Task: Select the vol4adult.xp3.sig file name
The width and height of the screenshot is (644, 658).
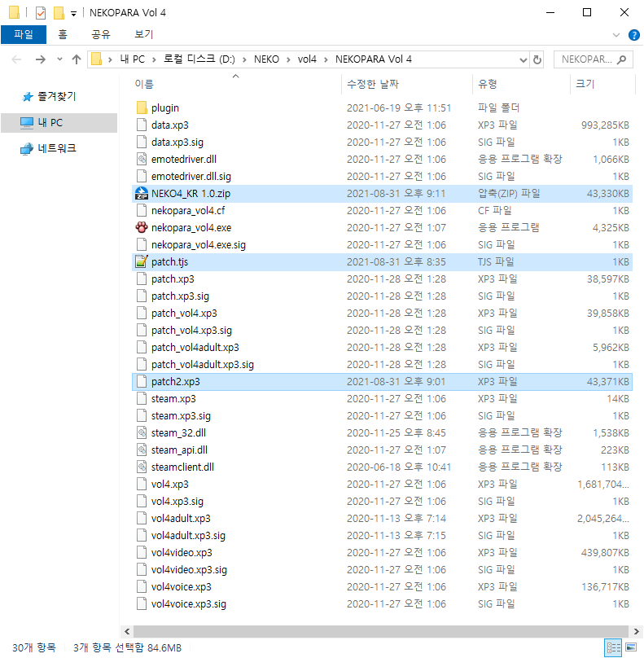Action: 188,536
